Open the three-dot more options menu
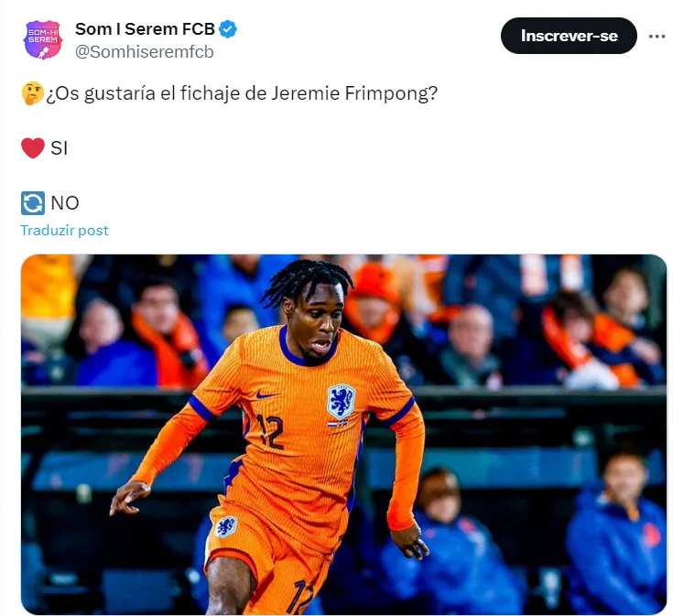Image resolution: width=673 pixels, height=616 pixels. pyautogui.click(x=657, y=37)
